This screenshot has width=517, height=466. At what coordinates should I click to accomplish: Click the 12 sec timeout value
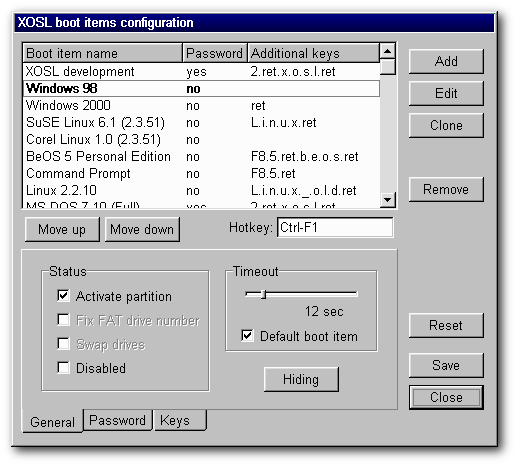click(324, 311)
